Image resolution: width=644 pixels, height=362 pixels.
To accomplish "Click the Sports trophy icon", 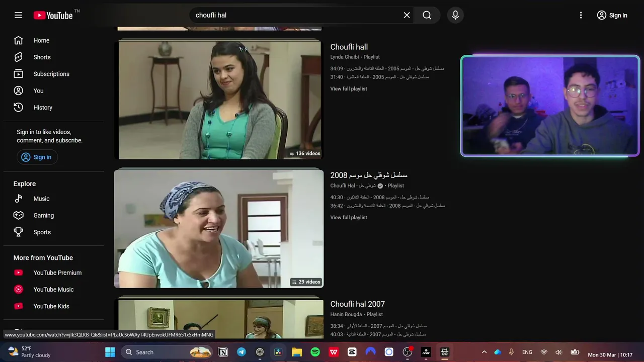I will 19,232.
